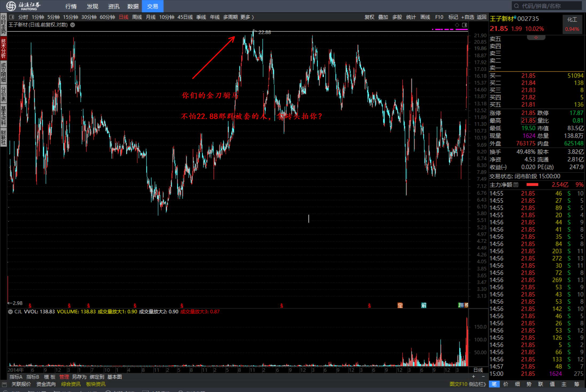Click the 模板 template button
The image size is (586, 392).
point(50,377)
